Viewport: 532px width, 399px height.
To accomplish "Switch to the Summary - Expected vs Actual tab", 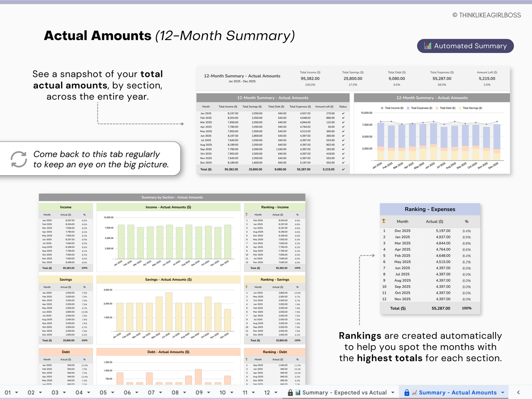I will [x=344, y=392].
